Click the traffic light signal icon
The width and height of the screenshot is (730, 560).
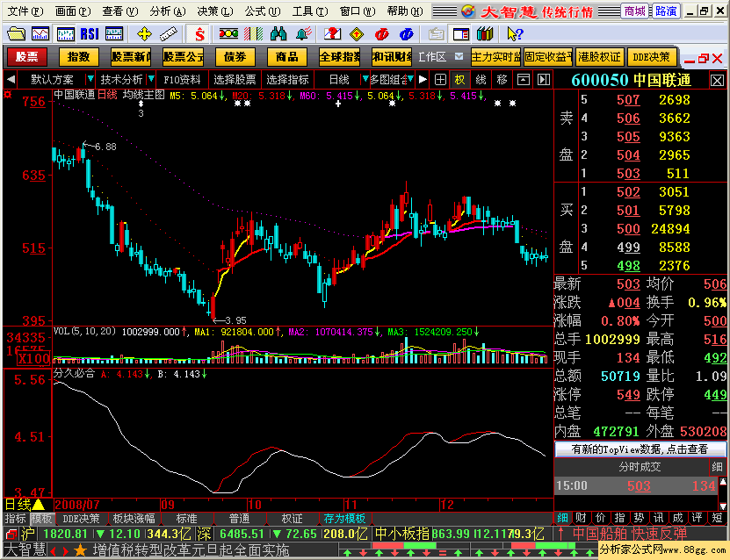pyautogui.click(x=228, y=34)
